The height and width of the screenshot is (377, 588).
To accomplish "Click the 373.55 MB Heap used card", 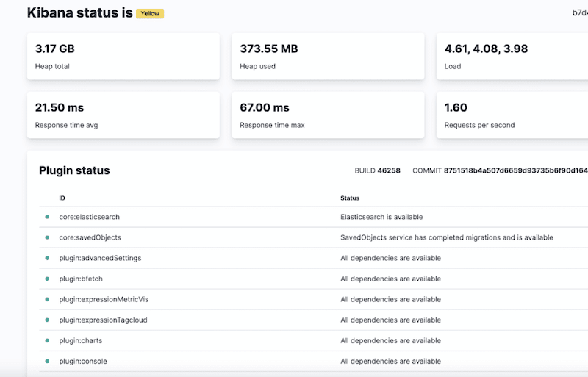I will point(328,57).
